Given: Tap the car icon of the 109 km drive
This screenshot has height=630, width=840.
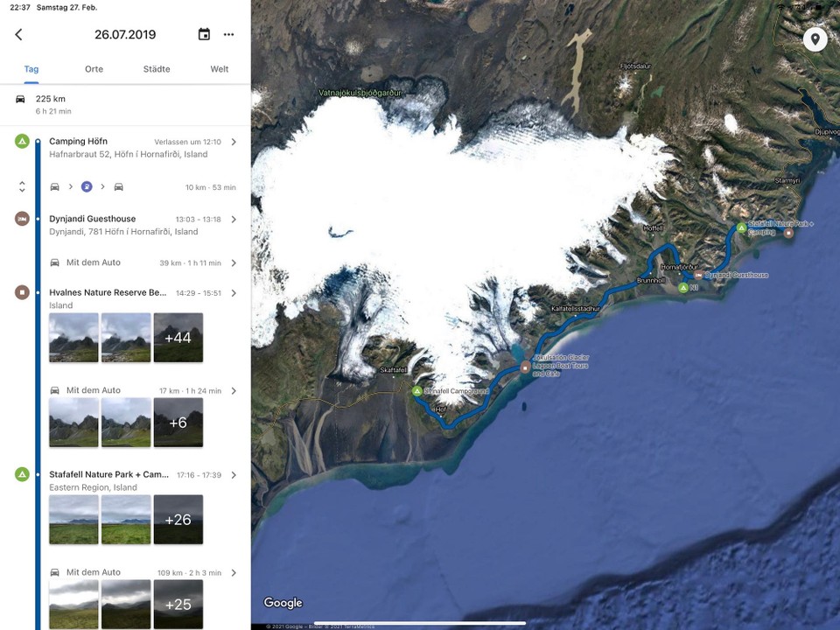Looking at the screenshot, I should point(54,572).
